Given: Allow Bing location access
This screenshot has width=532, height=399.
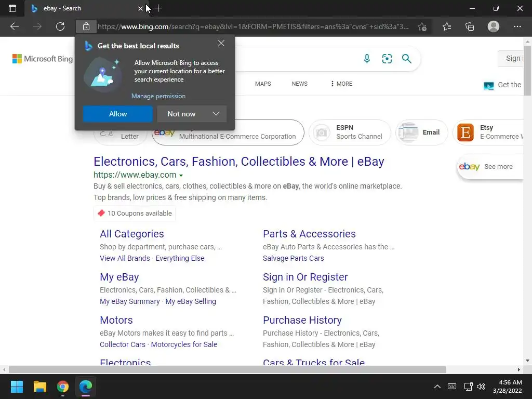Looking at the screenshot, I should point(118,114).
